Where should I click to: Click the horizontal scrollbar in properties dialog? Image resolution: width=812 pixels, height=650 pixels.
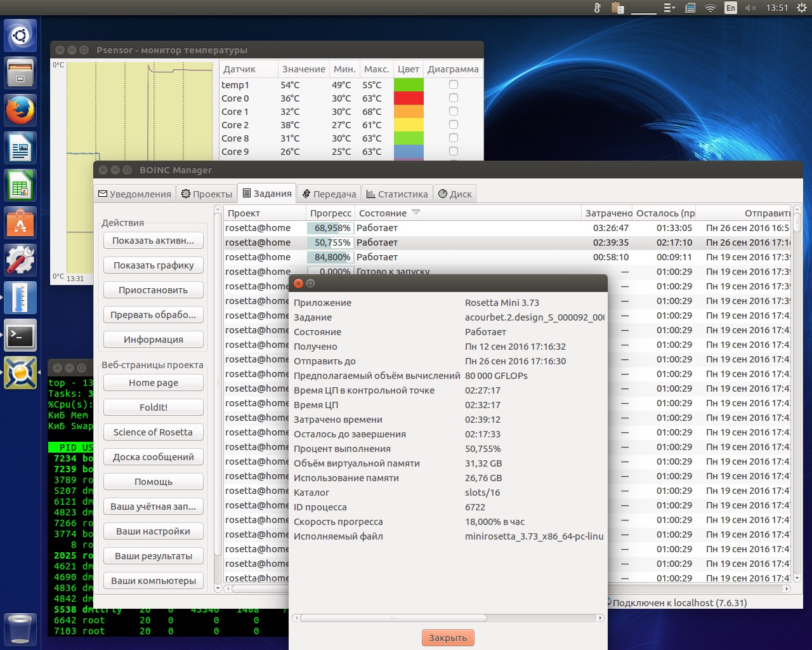pos(393,618)
